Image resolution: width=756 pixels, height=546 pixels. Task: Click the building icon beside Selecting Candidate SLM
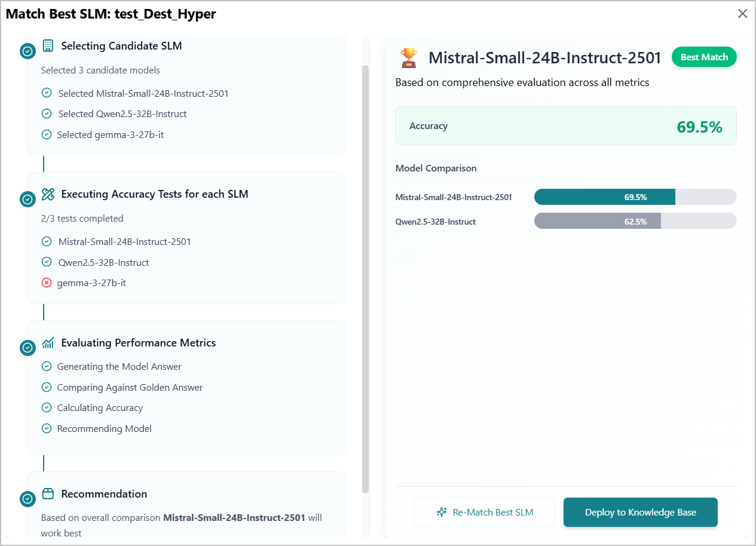coord(48,46)
